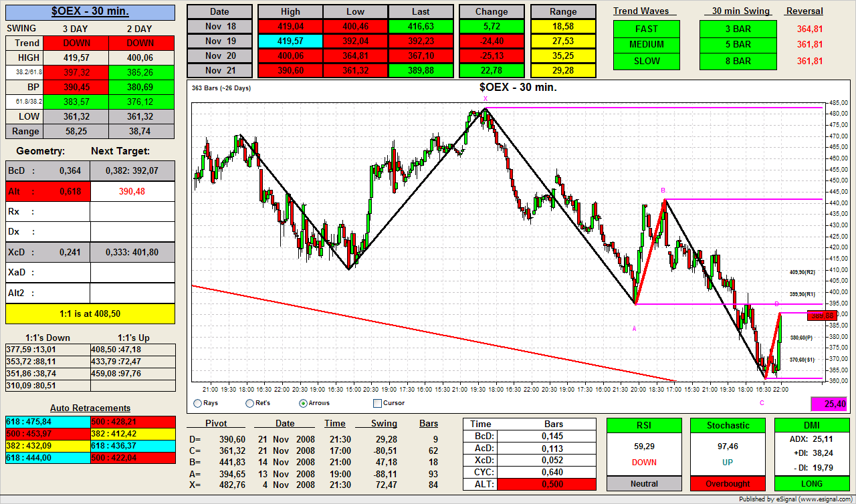Open the Stochastic indicator header
The width and height of the screenshot is (856, 504).
[x=728, y=425]
